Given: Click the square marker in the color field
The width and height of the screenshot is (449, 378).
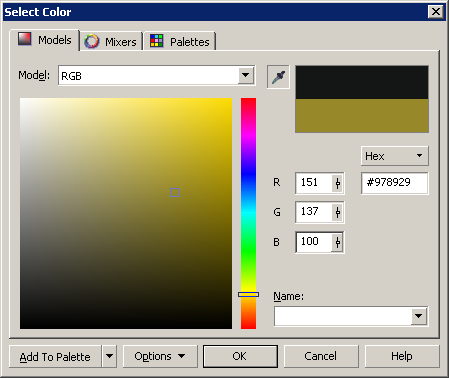Looking at the screenshot, I should click(174, 193).
